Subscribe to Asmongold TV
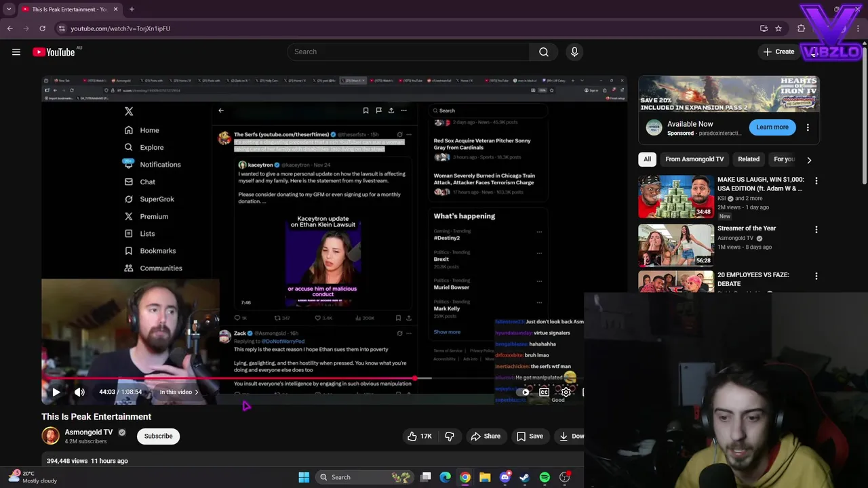Viewport: 868px width, 488px height. point(158,436)
